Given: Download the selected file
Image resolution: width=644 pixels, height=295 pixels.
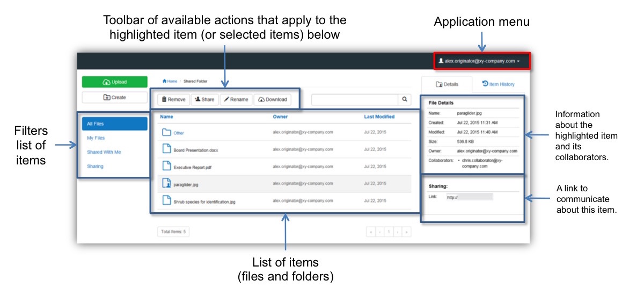Looking at the screenshot, I should [x=273, y=99].
